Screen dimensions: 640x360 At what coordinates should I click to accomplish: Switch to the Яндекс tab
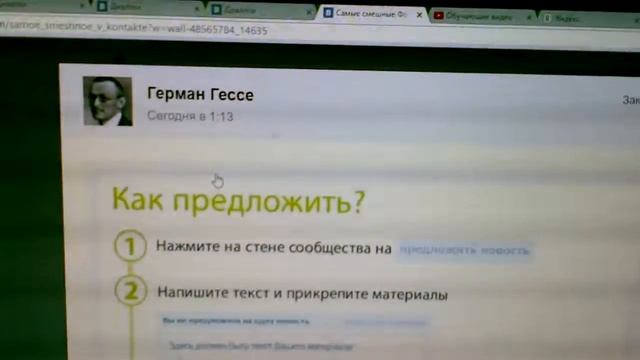[588, 19]
